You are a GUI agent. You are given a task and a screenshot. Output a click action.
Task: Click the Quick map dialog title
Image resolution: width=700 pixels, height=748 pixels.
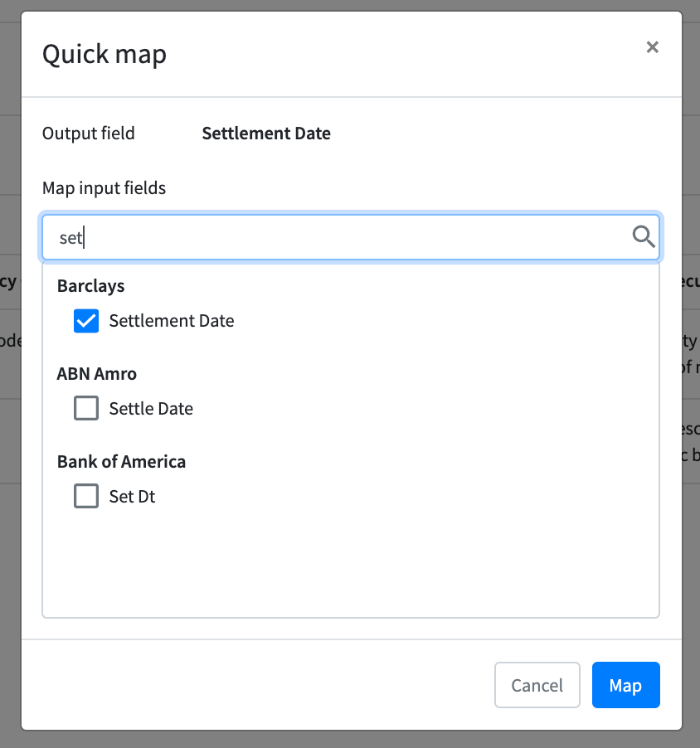point(105,54)
